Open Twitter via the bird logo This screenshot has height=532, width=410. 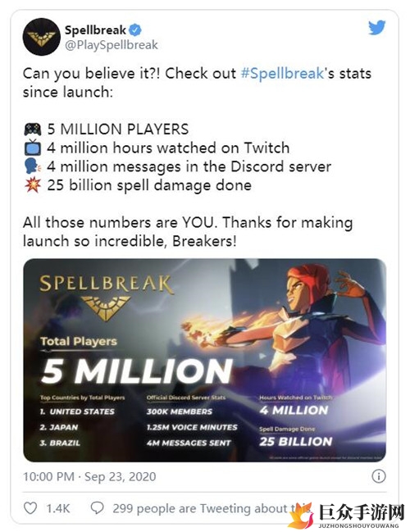pos(377,28)
